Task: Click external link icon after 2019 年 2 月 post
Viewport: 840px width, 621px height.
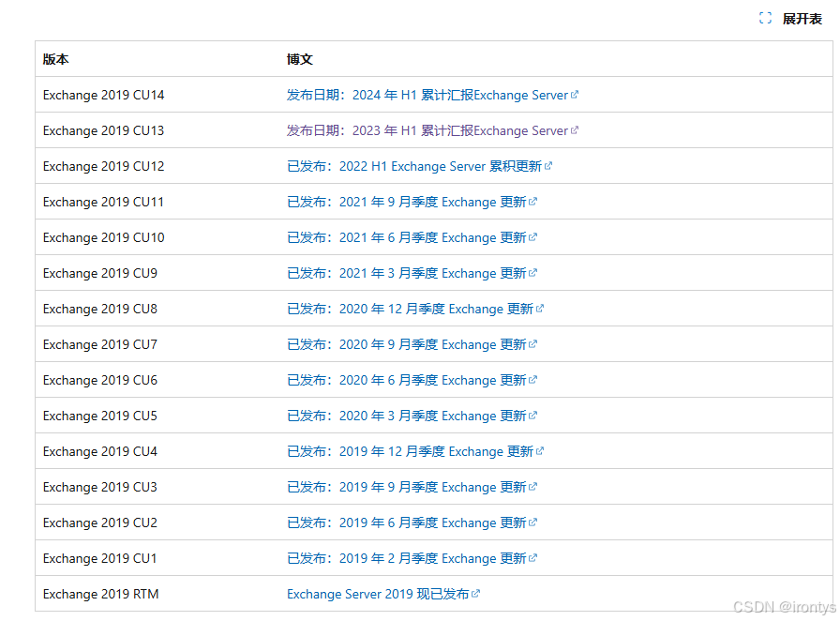Action: (532, 558)
